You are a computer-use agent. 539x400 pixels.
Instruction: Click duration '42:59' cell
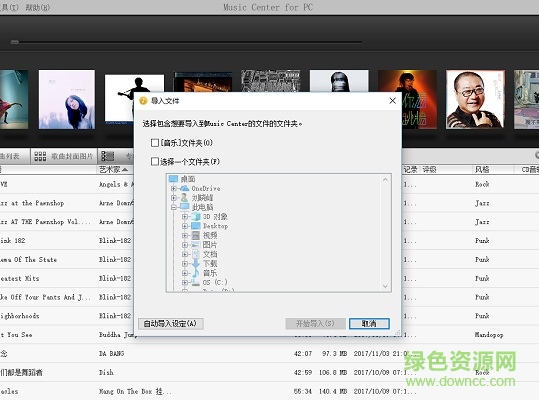pyautogui.click(x=303, y=372)
